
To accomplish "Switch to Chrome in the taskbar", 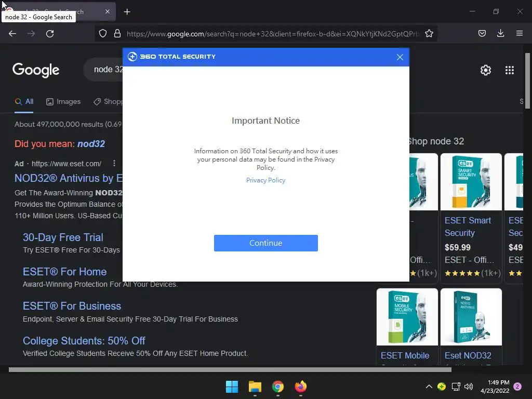I will [x=277, y=387].
